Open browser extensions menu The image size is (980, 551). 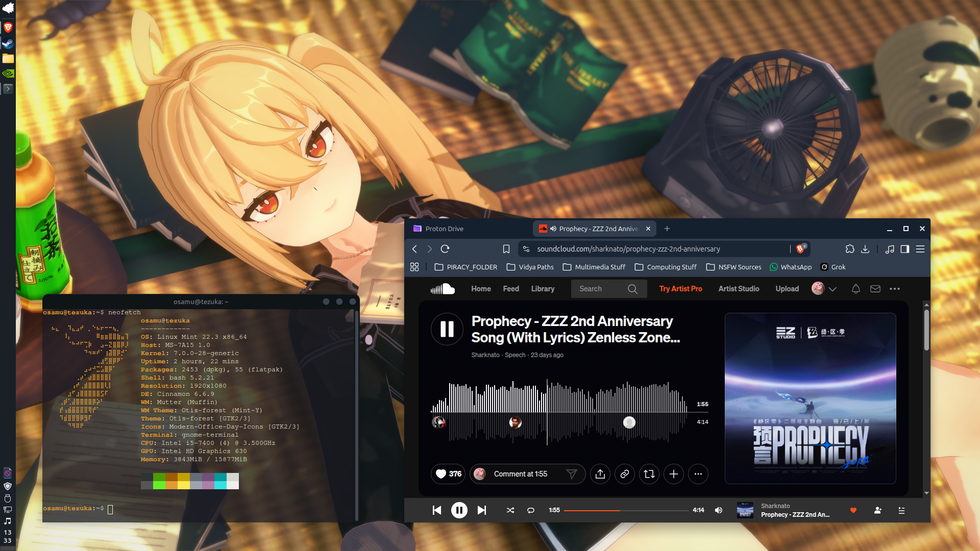[850, 249]
